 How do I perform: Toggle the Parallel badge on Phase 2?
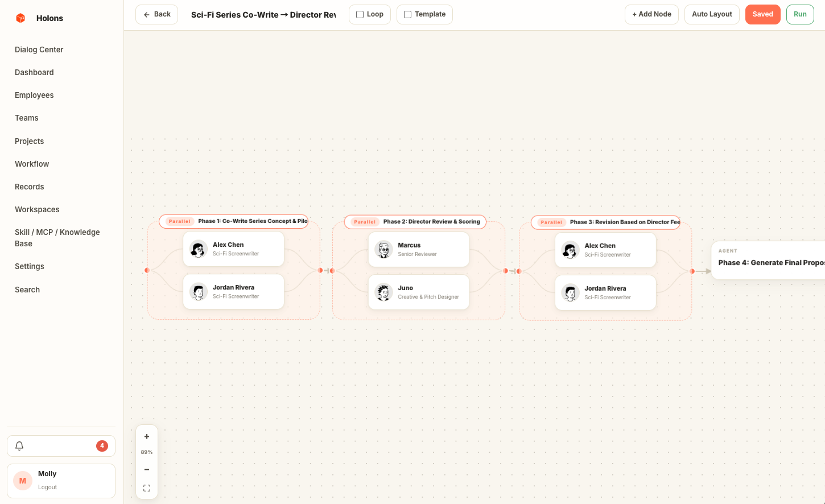364,222
